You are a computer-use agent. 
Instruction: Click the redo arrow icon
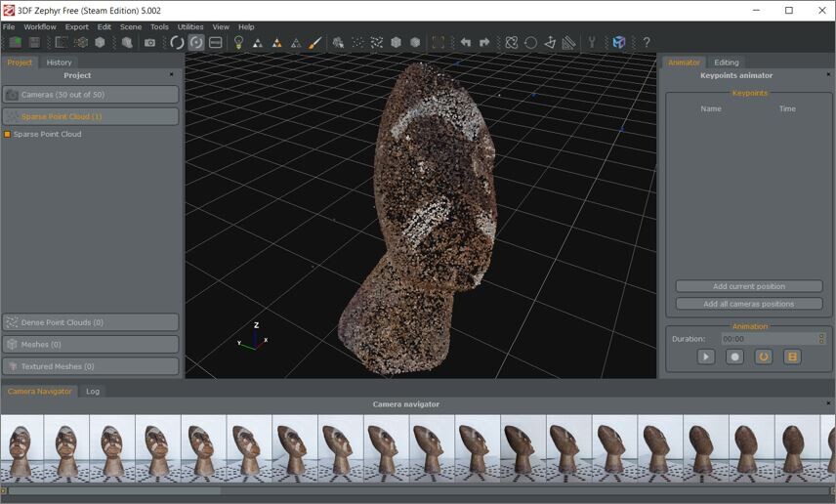[484, 43]
